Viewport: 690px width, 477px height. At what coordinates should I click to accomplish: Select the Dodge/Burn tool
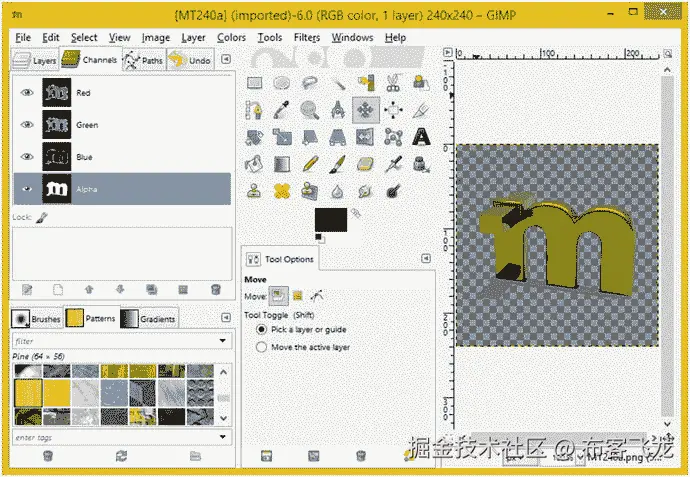[x=393, y=191]
